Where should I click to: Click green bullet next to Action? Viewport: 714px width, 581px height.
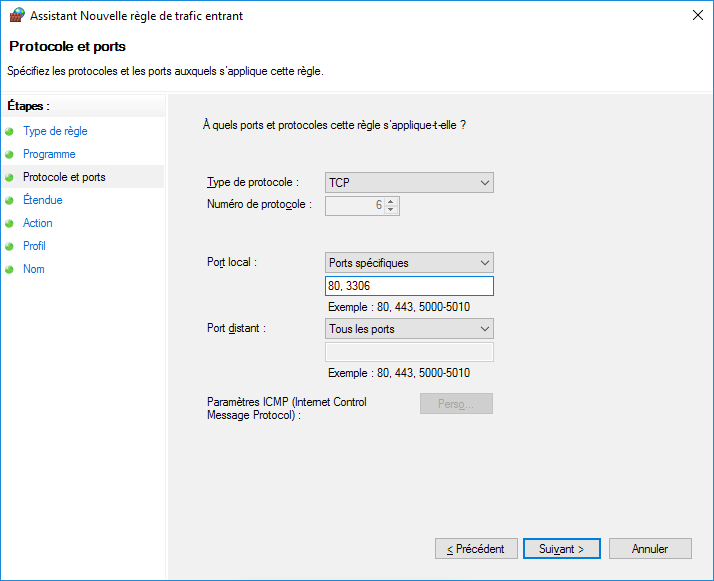coord(10,223)
